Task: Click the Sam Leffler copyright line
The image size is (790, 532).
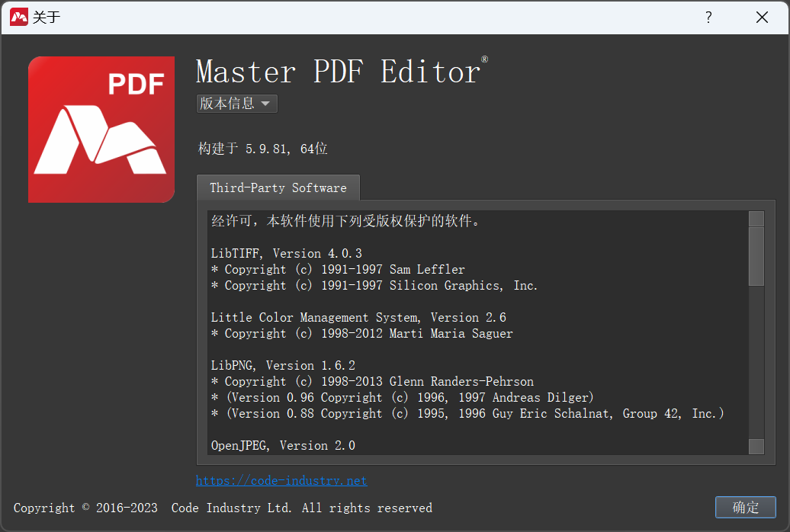Action: (x=338, y=269)
